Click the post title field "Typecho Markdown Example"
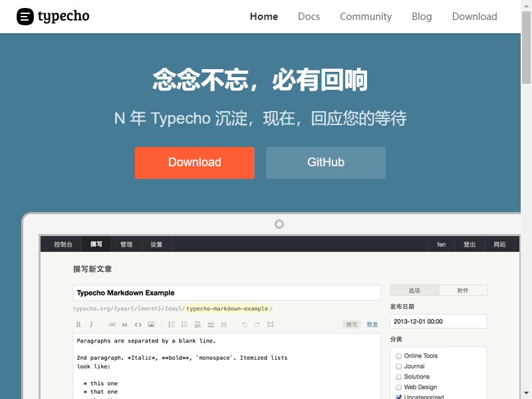The image size is (532, 399). tap(227, 293)
